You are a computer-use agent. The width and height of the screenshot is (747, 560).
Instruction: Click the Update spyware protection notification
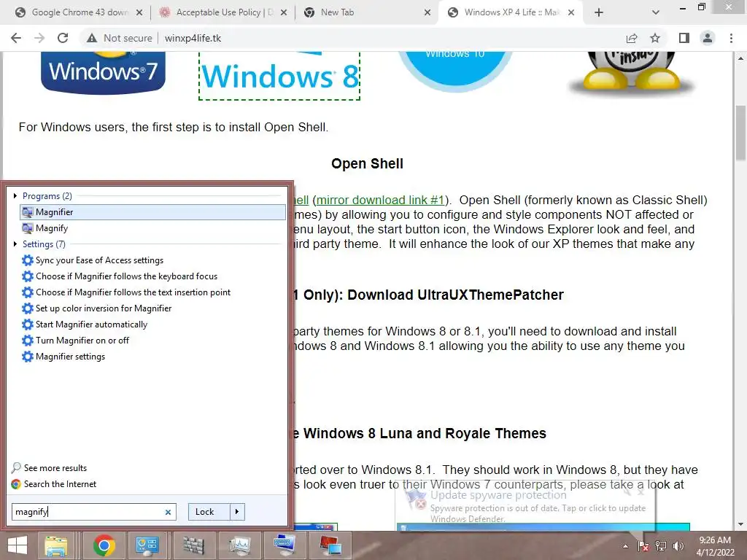525,506
